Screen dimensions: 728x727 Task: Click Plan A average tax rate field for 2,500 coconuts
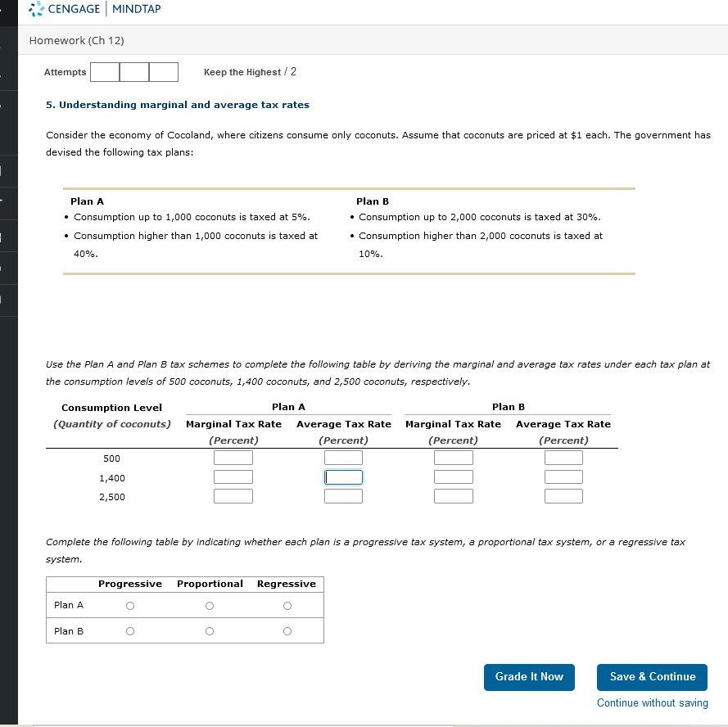[343, 495]
